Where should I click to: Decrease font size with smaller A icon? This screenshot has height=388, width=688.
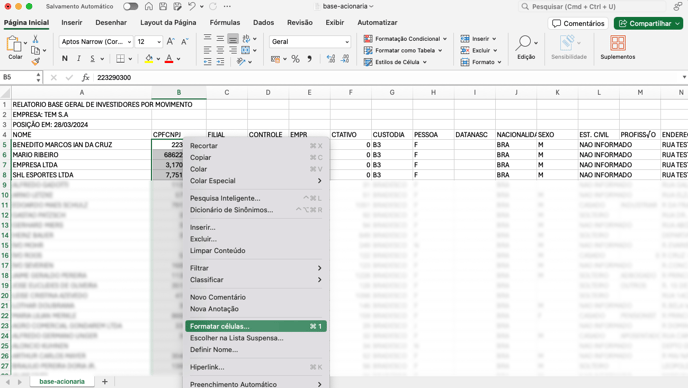click(x=185, y=42)
